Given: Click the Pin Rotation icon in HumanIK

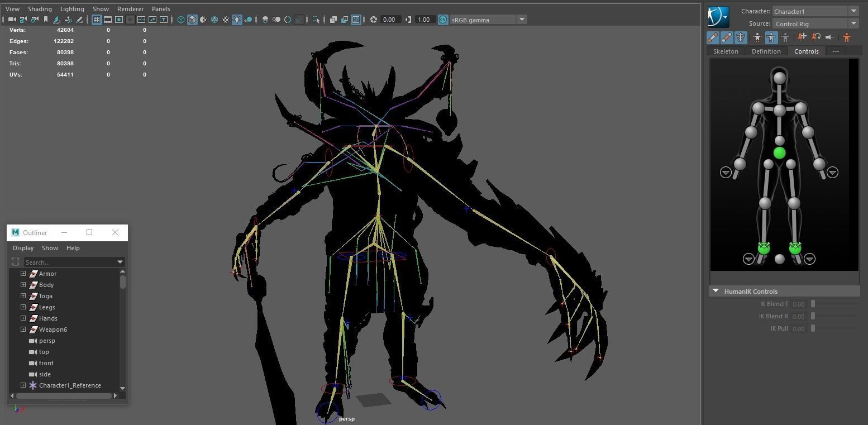Looking at the screenshot, I should (816, 37).
